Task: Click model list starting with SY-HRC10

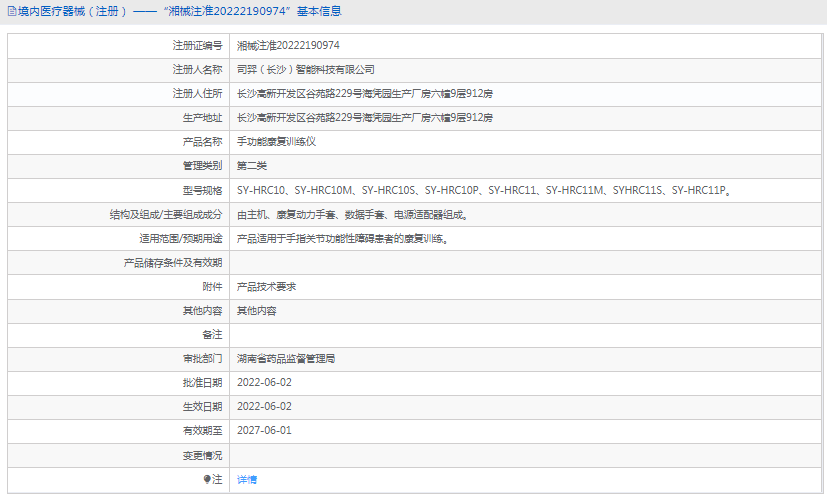Action: tap(484, 190)
